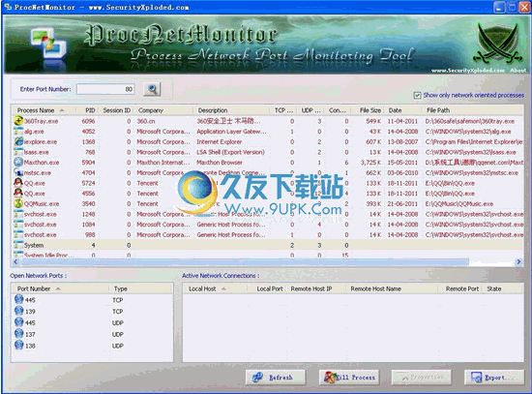The image size is (532, 394).
Task: Sort by Remote Port column header
Action: click(x=461, y=288)
